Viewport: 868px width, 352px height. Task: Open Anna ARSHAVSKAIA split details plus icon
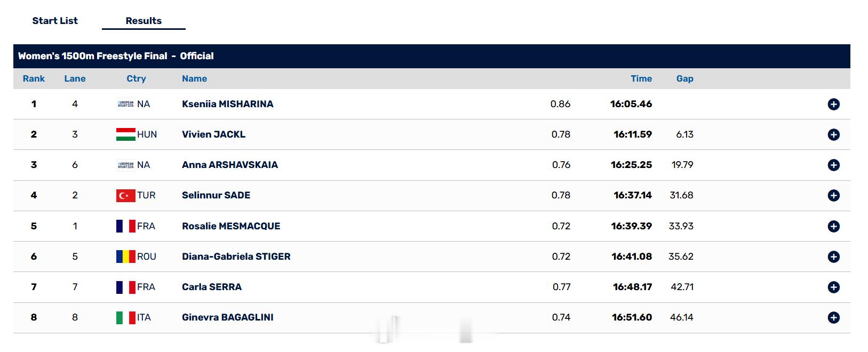tap(833, 165)
